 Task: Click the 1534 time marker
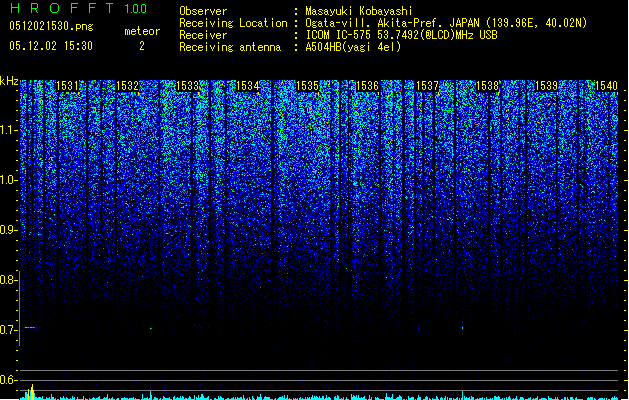point(248,86)
